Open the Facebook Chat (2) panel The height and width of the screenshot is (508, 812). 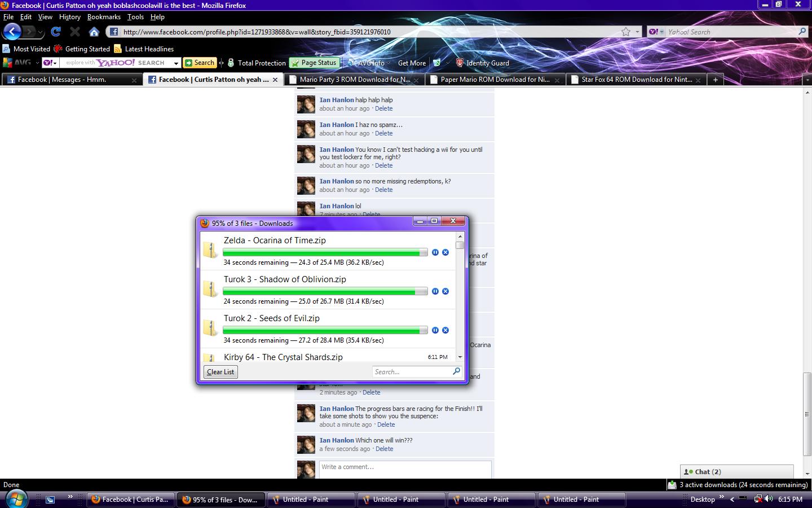coord(737,472)
